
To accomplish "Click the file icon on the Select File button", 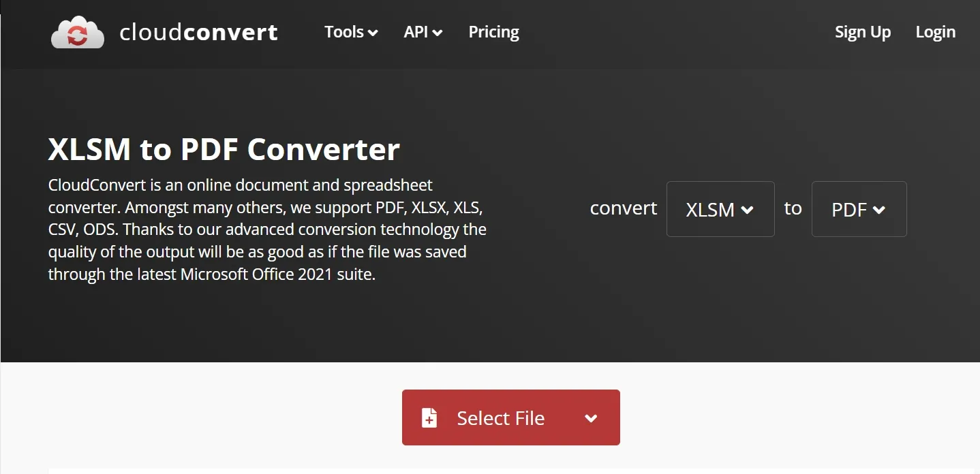I will (429, 417).
